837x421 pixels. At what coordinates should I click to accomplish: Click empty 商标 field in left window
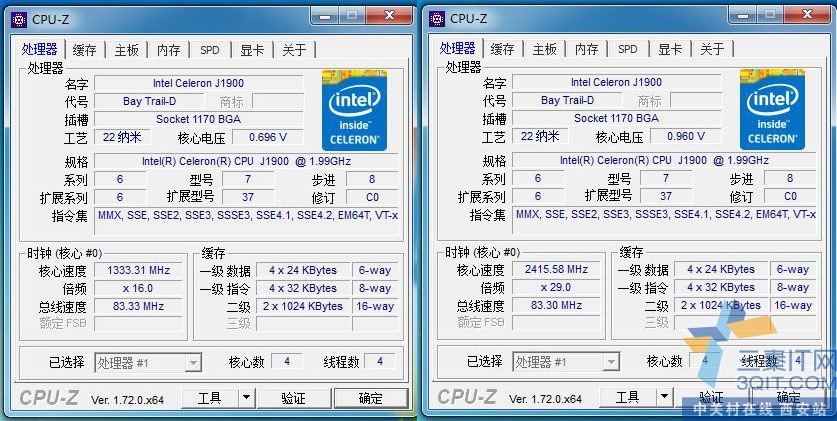(x=278, y=101)
